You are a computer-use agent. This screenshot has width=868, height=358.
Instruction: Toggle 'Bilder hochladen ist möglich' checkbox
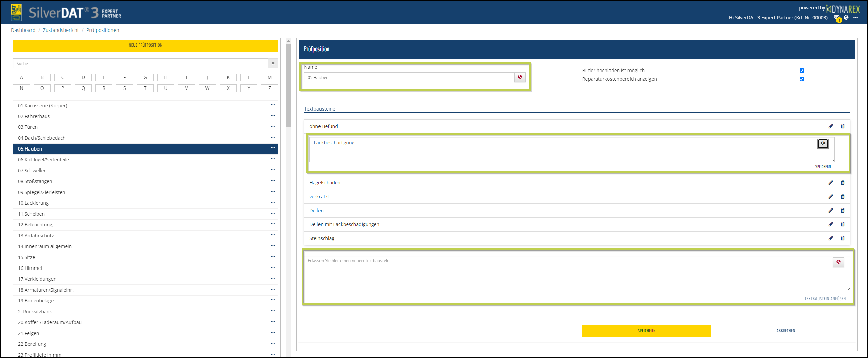(x=802, y=71)
